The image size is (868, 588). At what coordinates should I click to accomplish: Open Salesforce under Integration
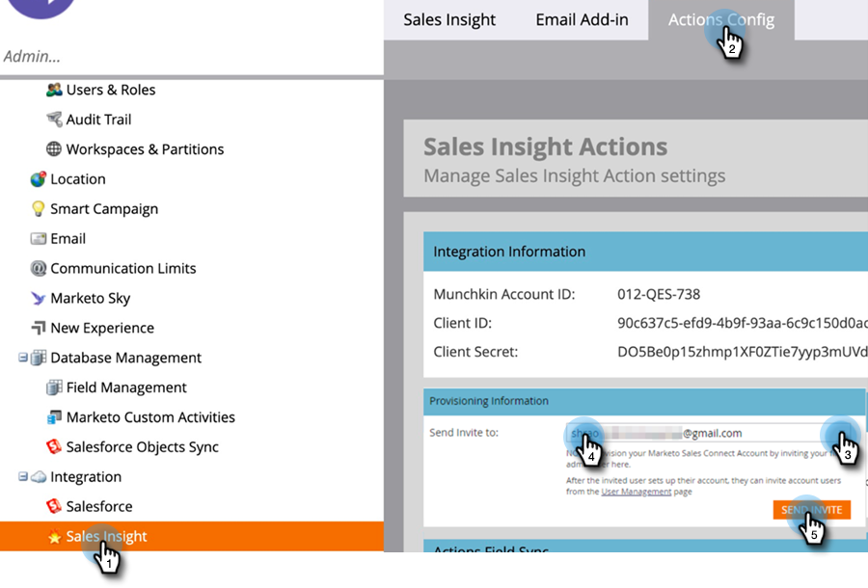[99, 506]
